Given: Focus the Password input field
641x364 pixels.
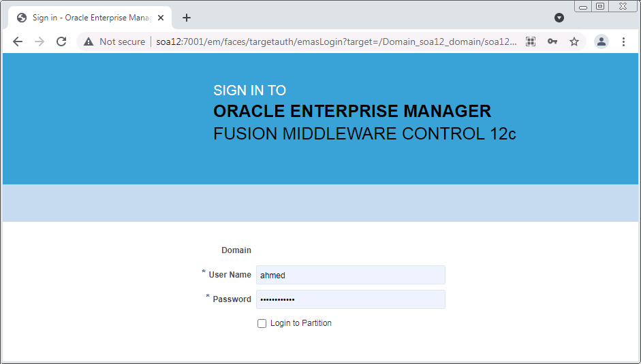Looking at the screenshot, I should pyautogui.click(x=350, y=299).
